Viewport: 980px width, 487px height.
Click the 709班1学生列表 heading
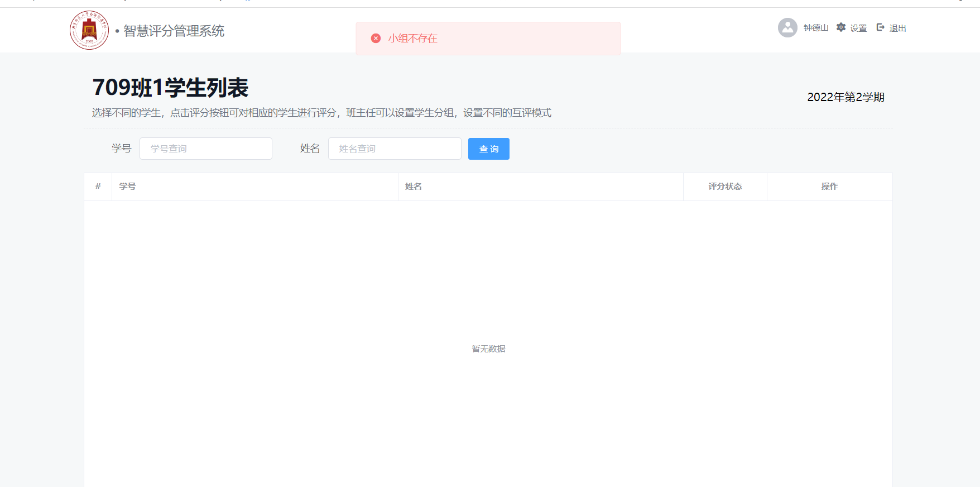170,88
